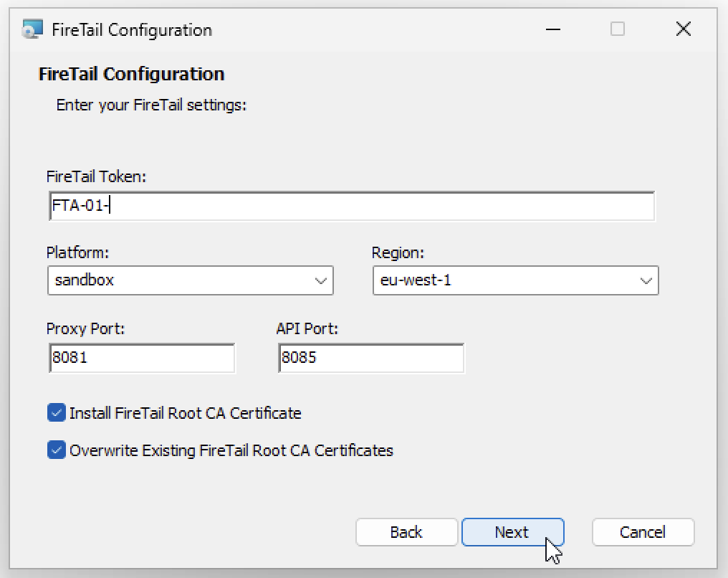Click the FireTail Configuration title bar text

(x=132, y=30)
